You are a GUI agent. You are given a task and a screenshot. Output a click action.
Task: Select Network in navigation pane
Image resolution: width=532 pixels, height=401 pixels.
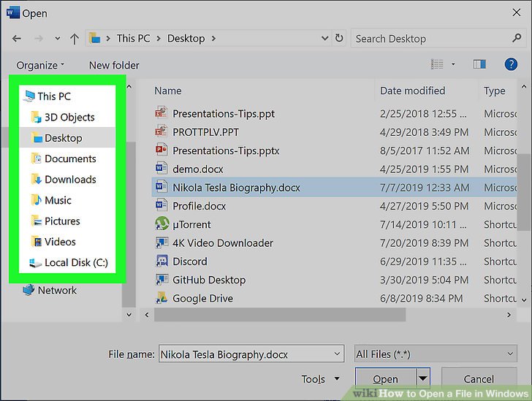pyautogui.click(x=50, y=291)
